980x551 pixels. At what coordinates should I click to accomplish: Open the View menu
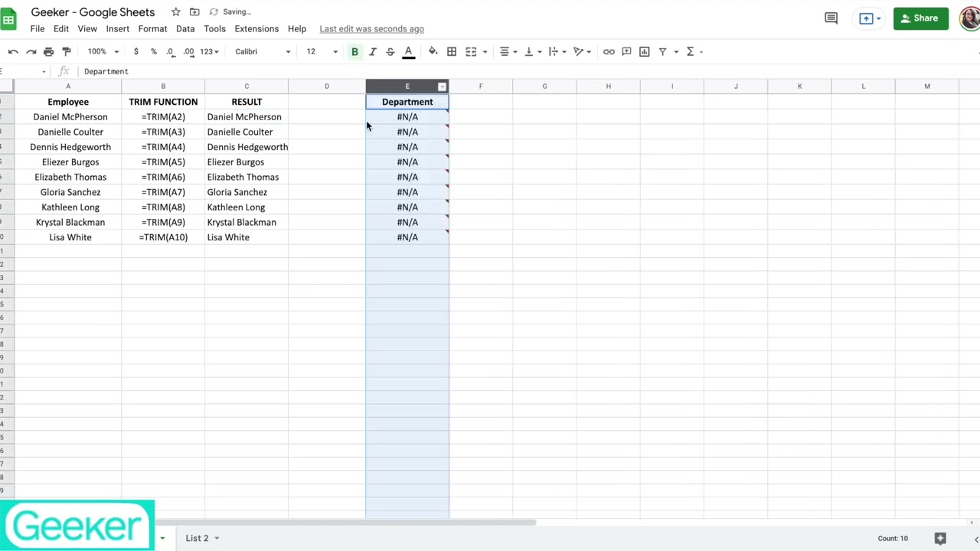pos(87,28)
